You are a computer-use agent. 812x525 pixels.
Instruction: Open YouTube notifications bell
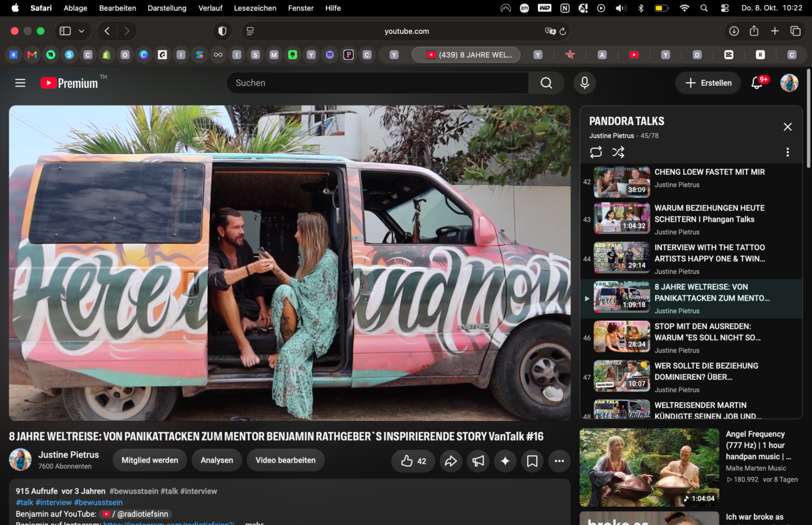coord(757,83)
